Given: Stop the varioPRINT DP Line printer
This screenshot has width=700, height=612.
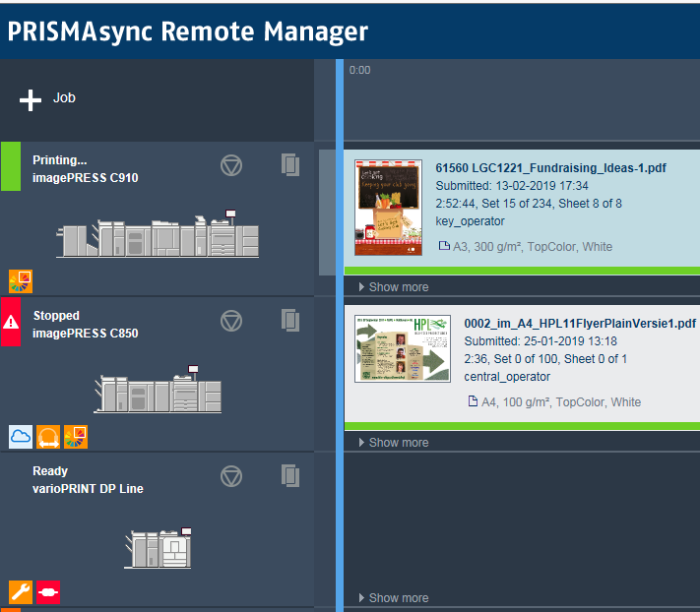Looking at the screenshot, I should (x=231, y=476).
